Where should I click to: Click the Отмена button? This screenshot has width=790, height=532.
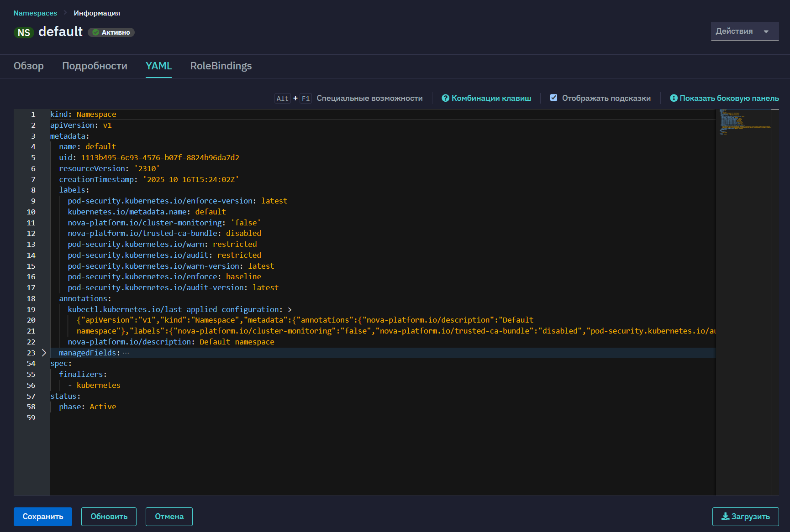pos(169,516)
